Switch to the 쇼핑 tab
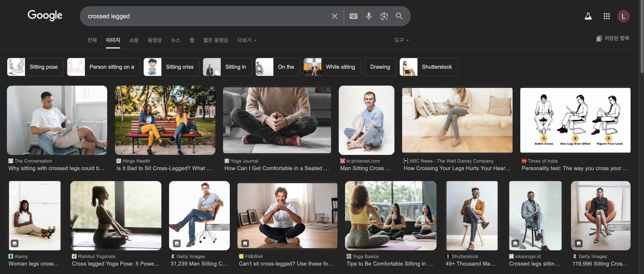This screenshot has width=644, height=274. 134,40
